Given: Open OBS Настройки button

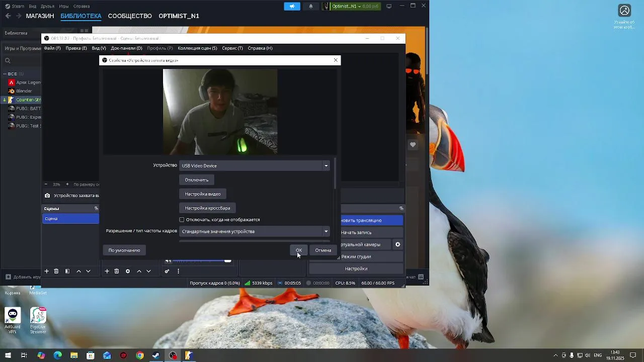Looking at the screenshot, I should pyautogui.click(x=356, y=268).
